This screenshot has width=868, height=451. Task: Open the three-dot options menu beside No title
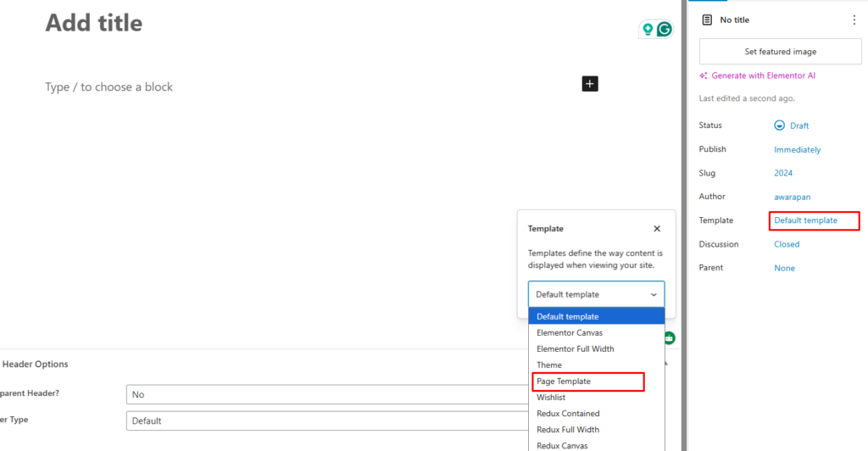click(x=854, y=19)
